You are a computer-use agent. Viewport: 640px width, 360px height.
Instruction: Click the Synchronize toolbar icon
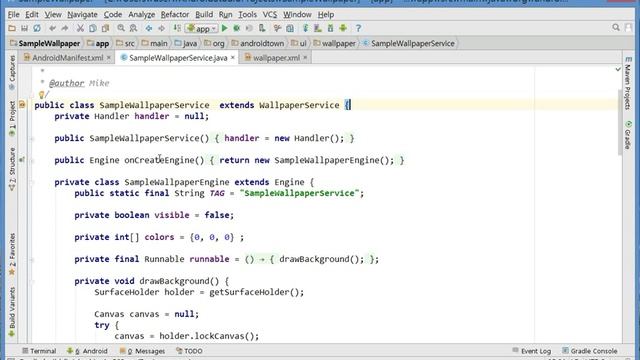click(37, 28)
